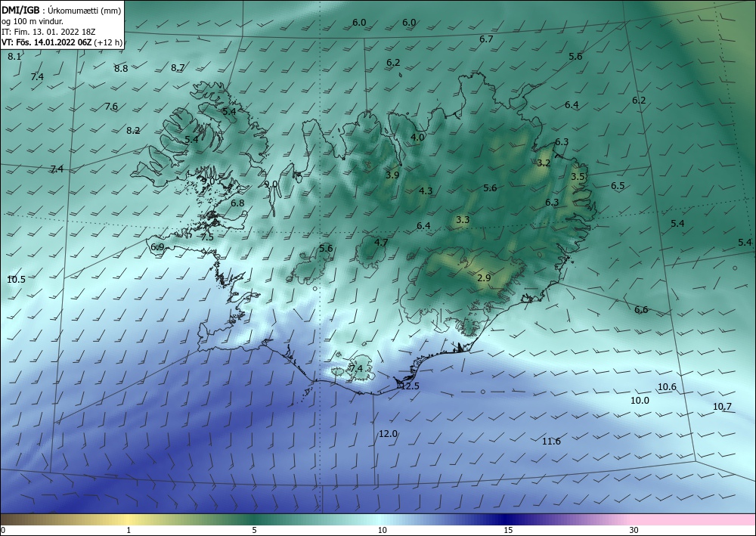Click the 8.2 value label
Image resolution: width=756 pixels, height=536 pixels.
pos(133,131)
